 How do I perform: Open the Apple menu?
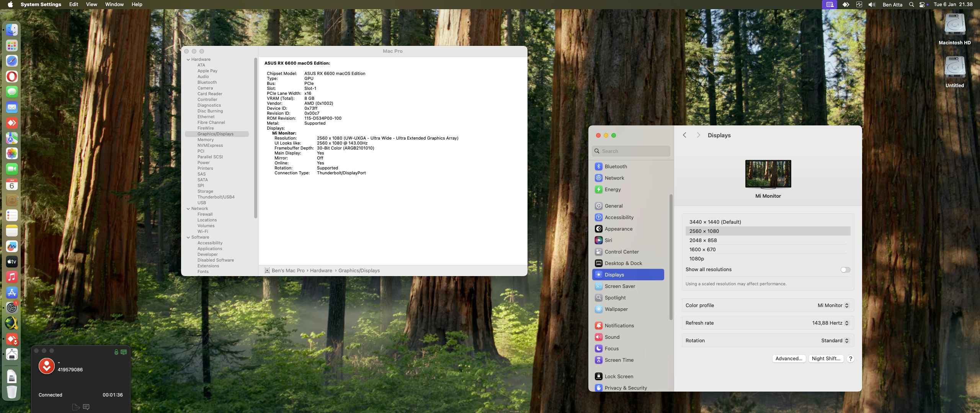pyautogui.click(x=10, y=5)
